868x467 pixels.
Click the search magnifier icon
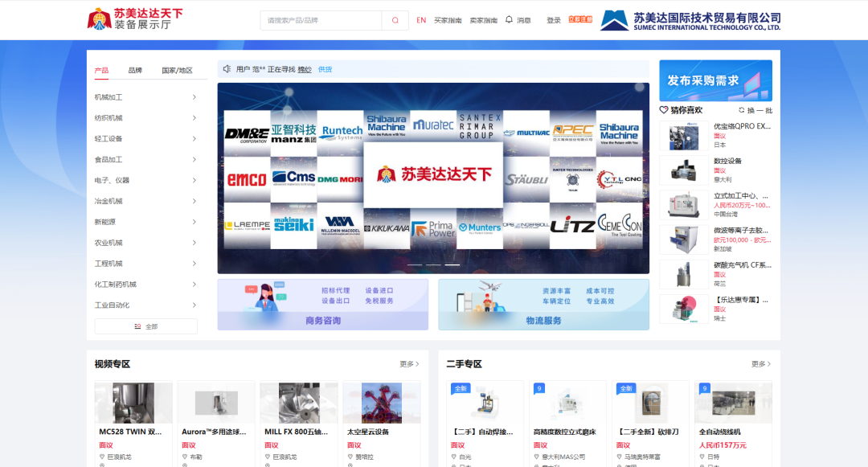click(395, 20)
